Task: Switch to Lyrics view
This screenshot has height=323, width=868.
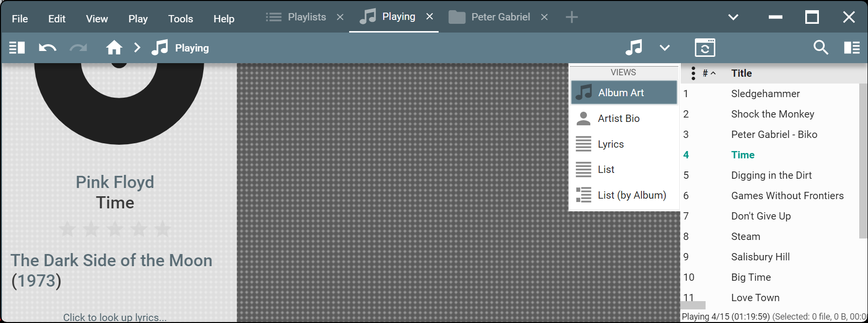Action: tap(611, 144)
